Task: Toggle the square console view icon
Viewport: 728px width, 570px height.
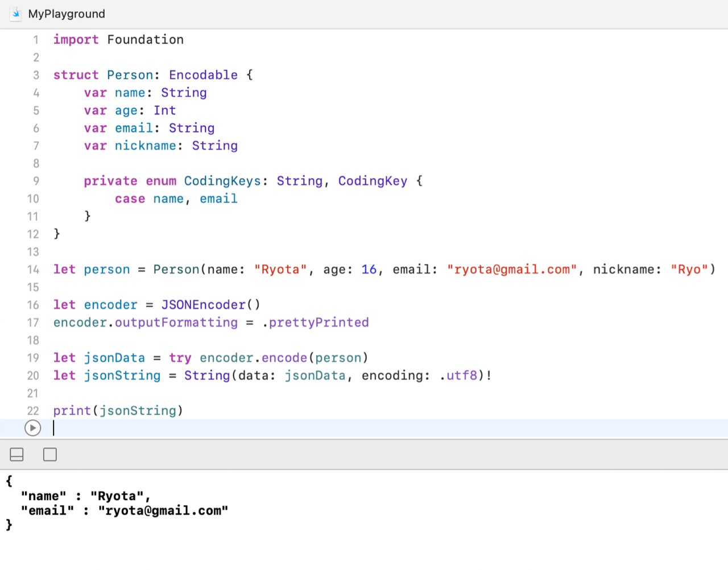Action: pos(50,455)
